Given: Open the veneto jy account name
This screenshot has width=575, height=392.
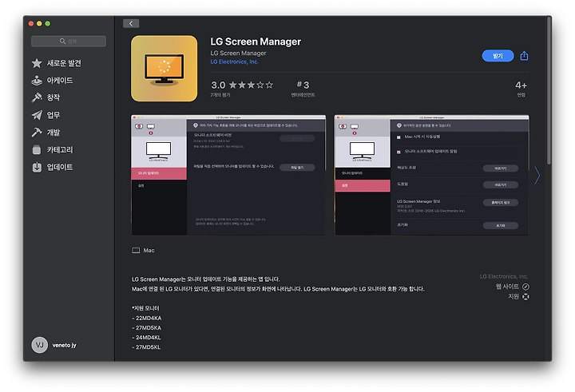Looking at the screenshot, I should coord(64,345).
